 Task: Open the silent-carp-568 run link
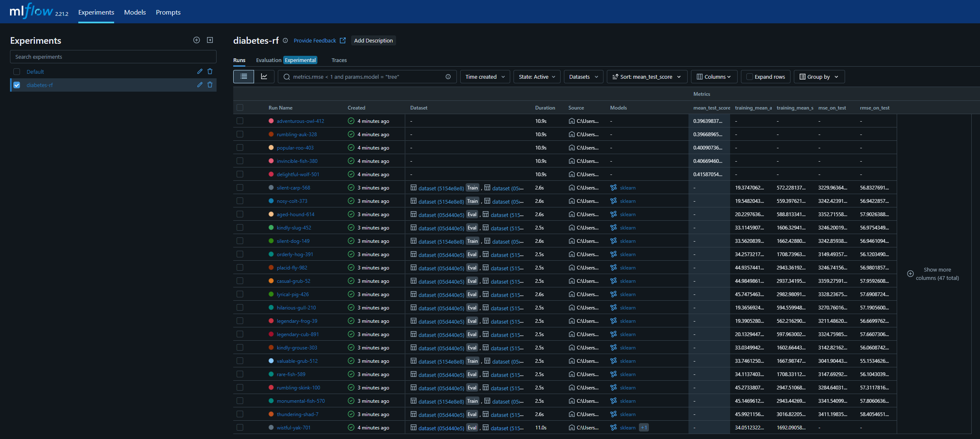[293, 188]
